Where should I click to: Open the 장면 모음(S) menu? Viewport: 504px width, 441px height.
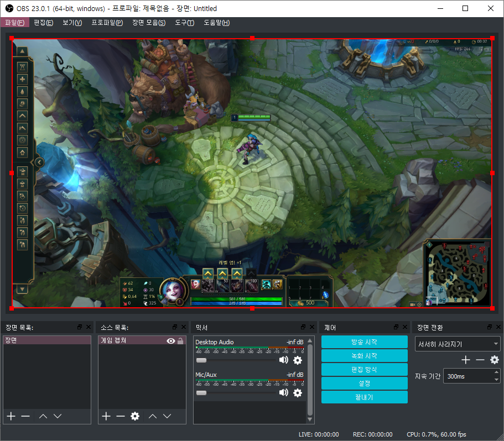[x=149, y=23]
